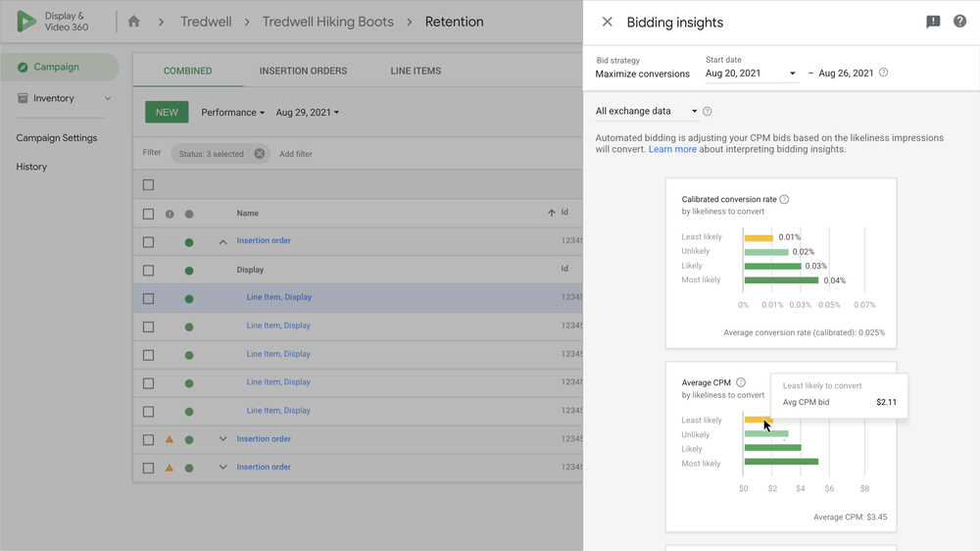This screenshot has width=980, height=551.
Task: Check the Display row checkbox
Action: point(148,271)
